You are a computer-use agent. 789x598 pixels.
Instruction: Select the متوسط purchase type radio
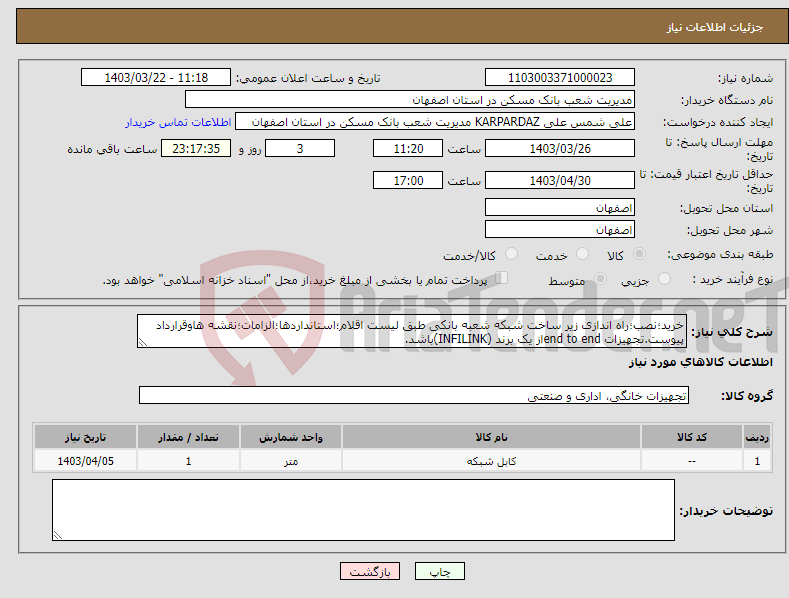600,278
